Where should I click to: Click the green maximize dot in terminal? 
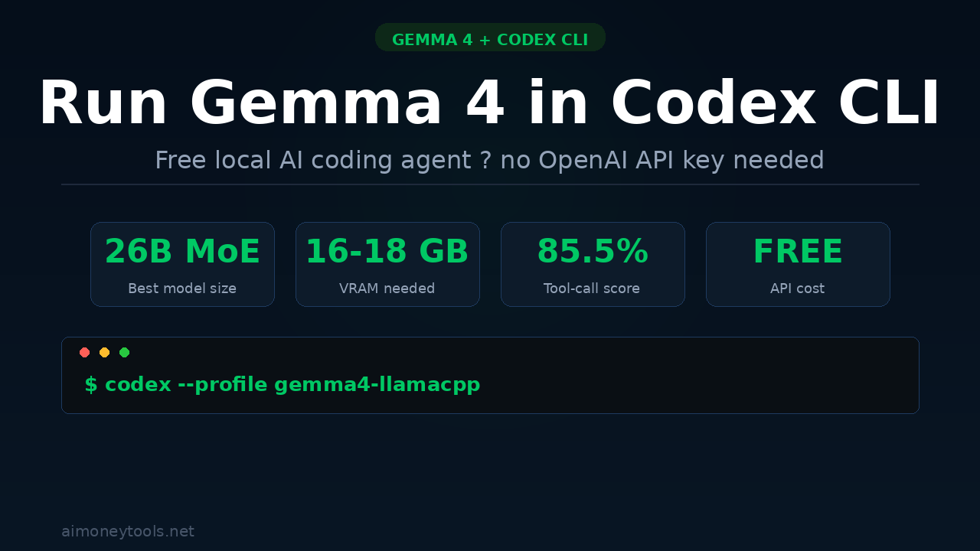pos(125,353)
